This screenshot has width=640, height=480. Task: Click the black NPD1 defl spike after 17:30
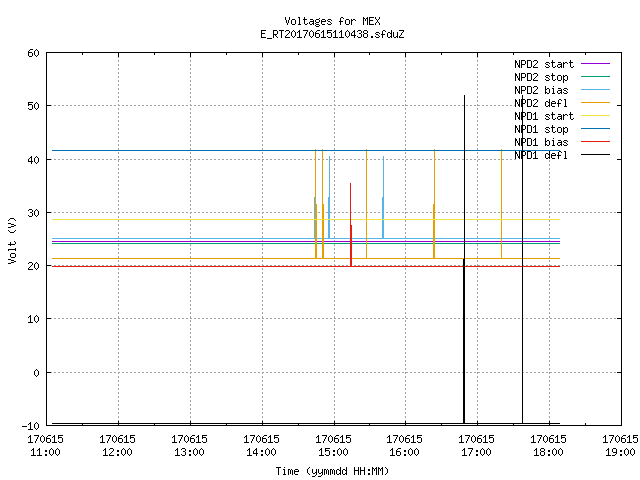point(522,259)
